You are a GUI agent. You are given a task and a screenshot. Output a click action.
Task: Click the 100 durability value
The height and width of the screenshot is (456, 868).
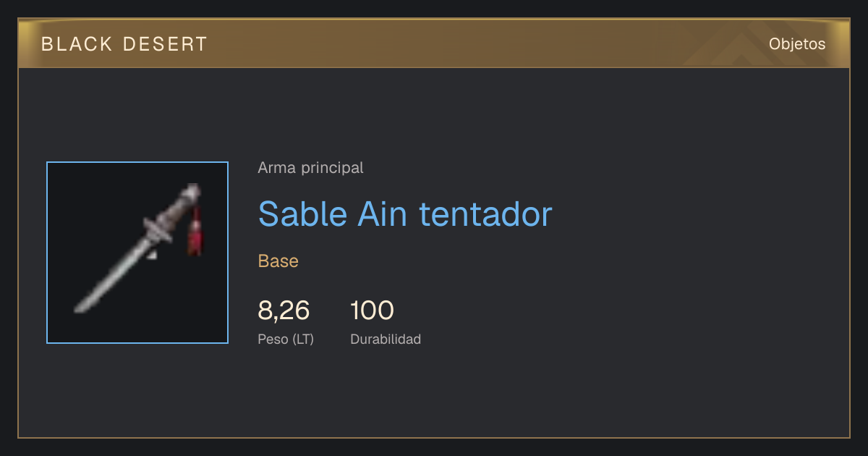[x=372, y=311]
